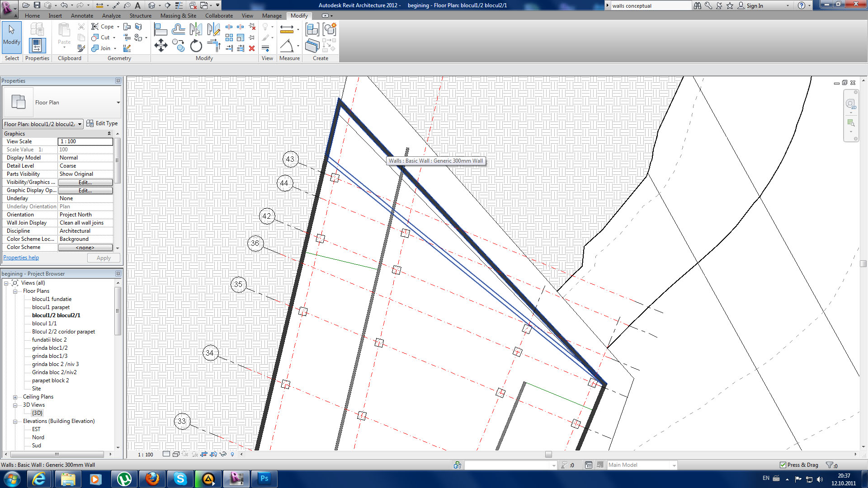Click the Offset tool icon

[178, 30]
